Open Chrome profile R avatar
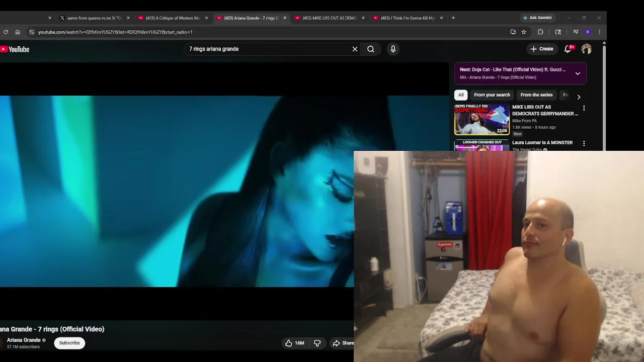Viewport: 644px width, 362px height. [588, 32]
